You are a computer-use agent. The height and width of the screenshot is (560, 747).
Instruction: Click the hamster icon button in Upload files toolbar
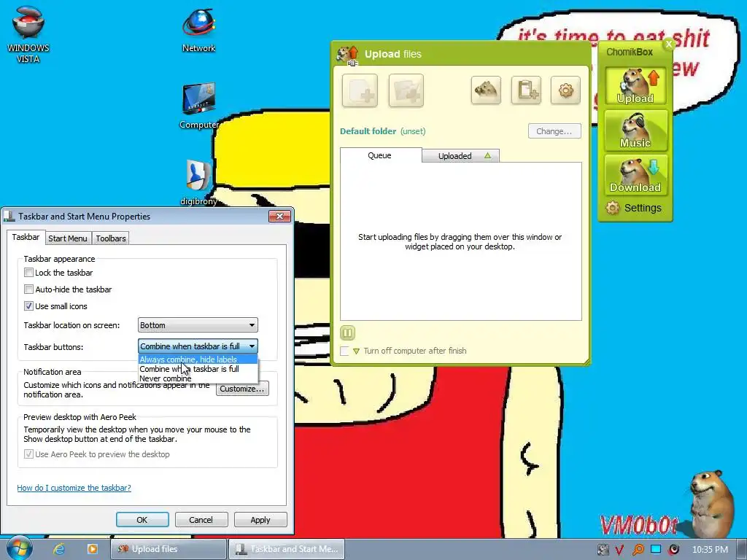(486, 90)
